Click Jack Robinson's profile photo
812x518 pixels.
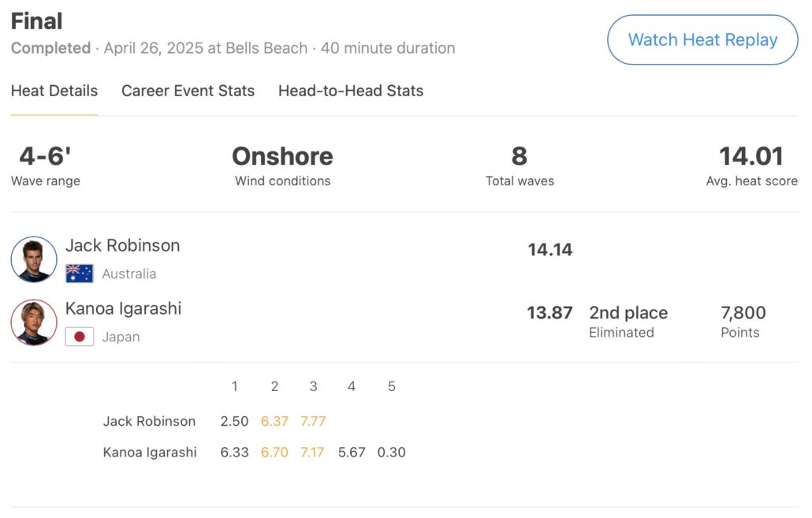34,259
